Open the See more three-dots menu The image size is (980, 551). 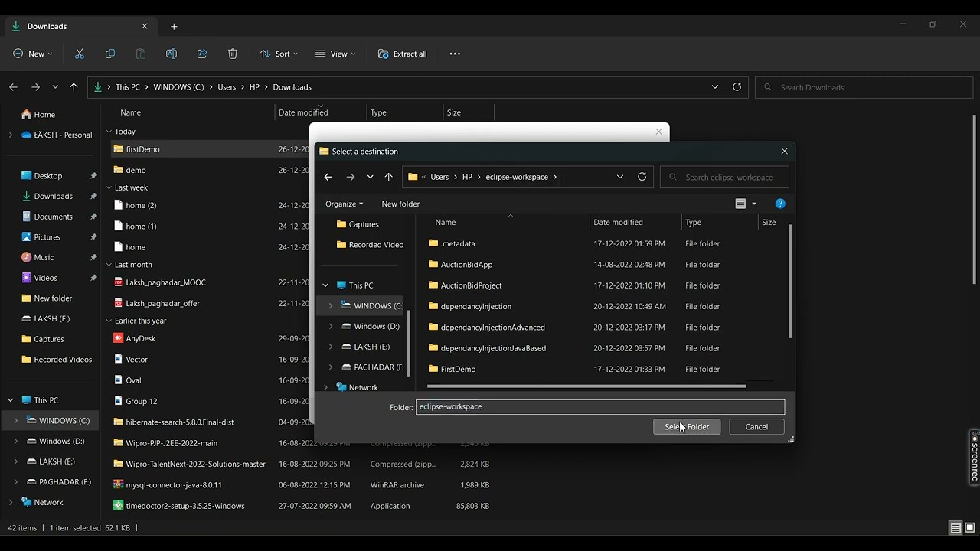coord(455,54)
